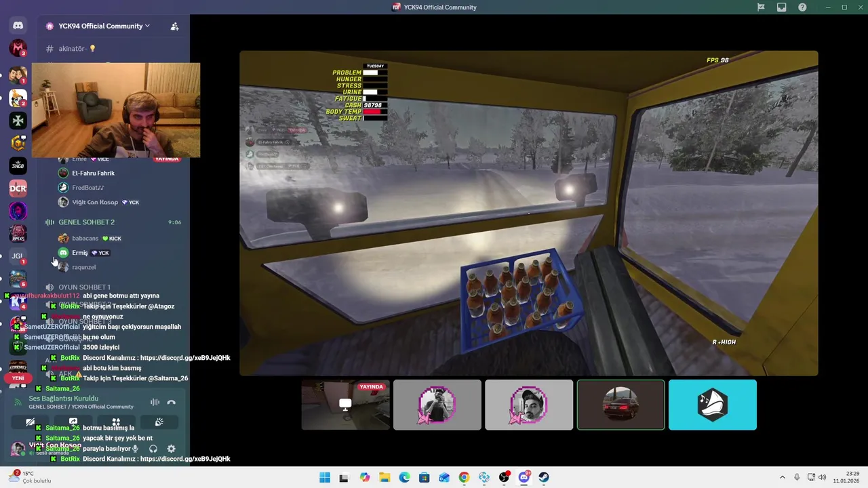The height and width of the screenshot is (488, 868).
Task: Open the Discord window layout icon
Action: [x=782, y=7]
